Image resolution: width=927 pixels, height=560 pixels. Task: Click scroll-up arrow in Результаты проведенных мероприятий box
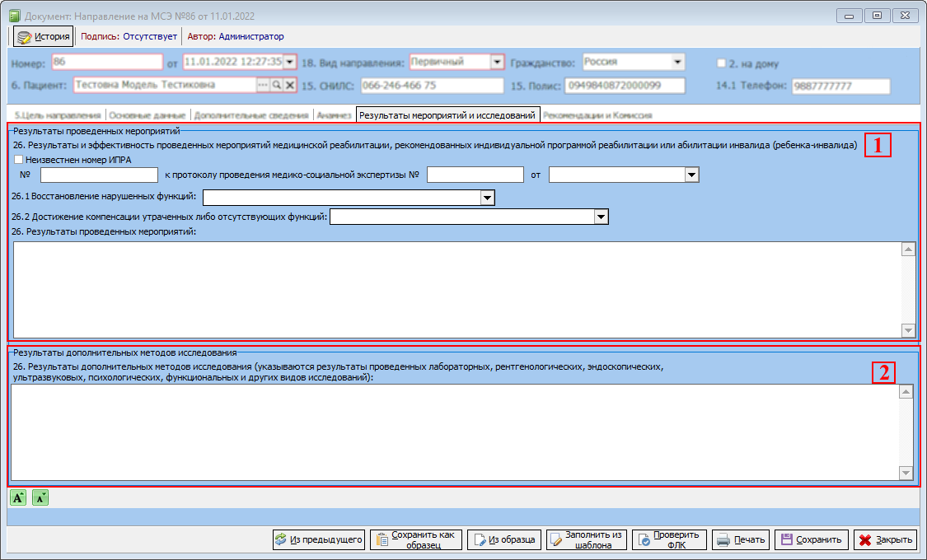coord(909,250)
